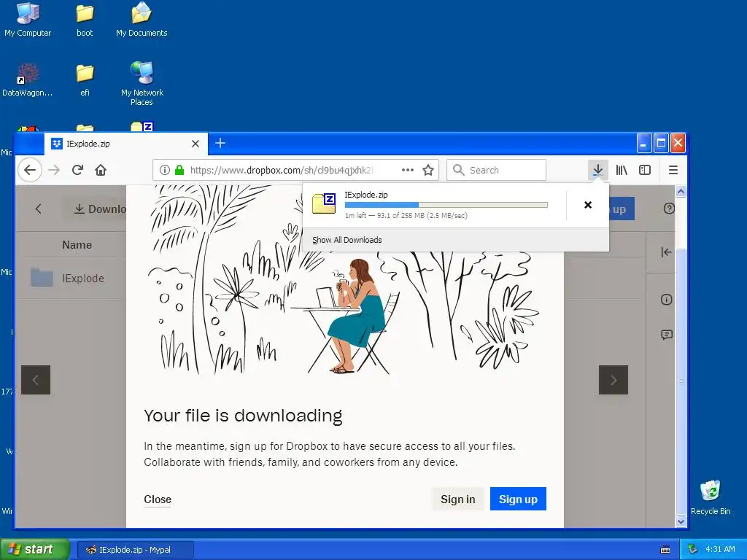Close the IExplode.zip tab
This screenshot has height=560, width=747.
pyautogui.click(x=196, y=144)
